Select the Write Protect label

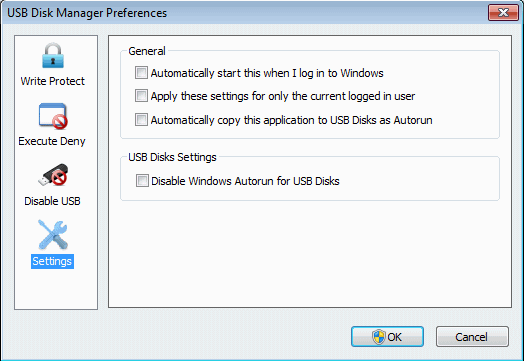[x=52, y=81]
